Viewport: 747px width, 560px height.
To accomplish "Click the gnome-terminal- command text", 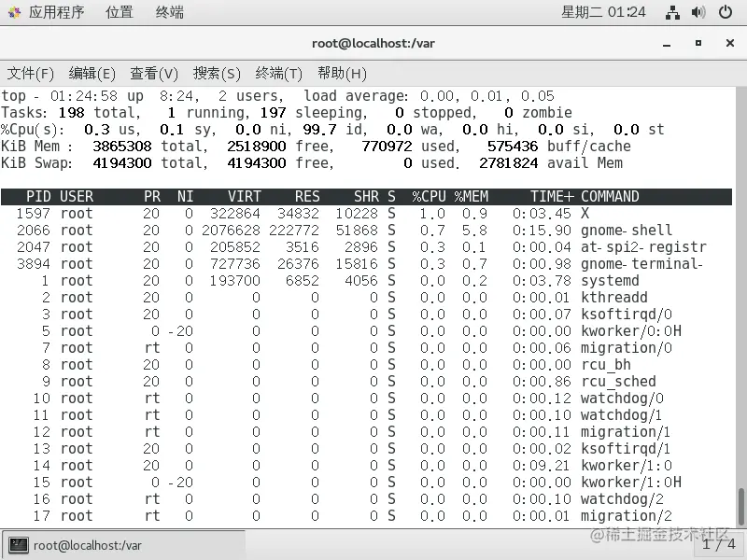I will tap(641, 264).
